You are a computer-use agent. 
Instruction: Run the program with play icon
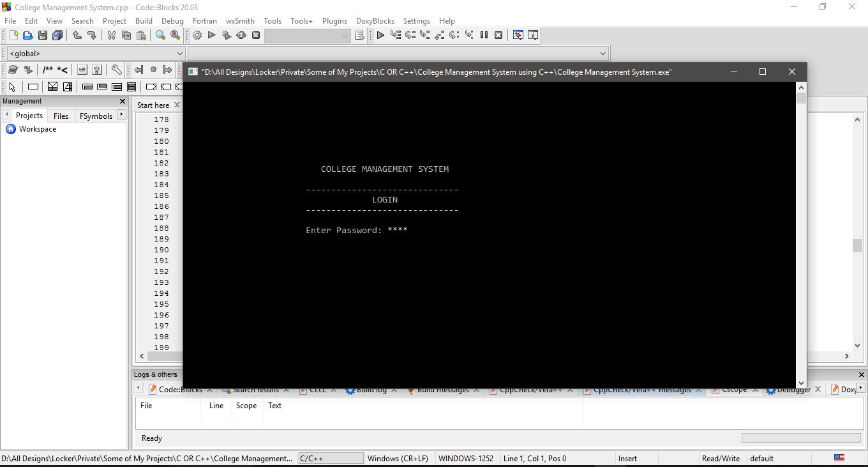[x=212, y=36]
